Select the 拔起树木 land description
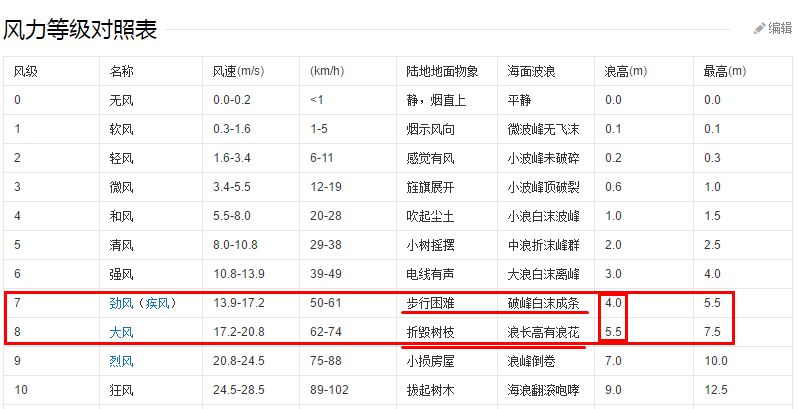The height and width of the screenshot is (409, 797). [431, 391]
